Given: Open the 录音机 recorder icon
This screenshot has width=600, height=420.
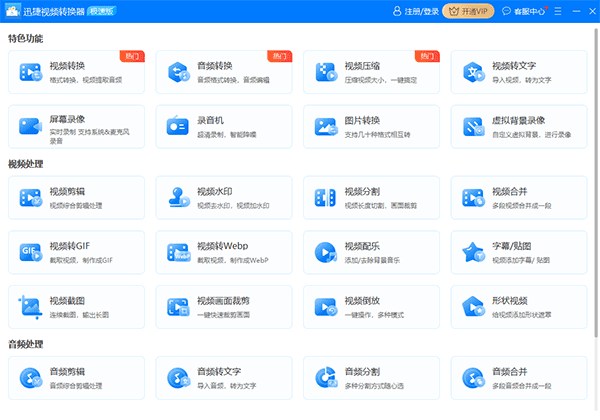Looking at the screenshot, I should tap(178, 126).
